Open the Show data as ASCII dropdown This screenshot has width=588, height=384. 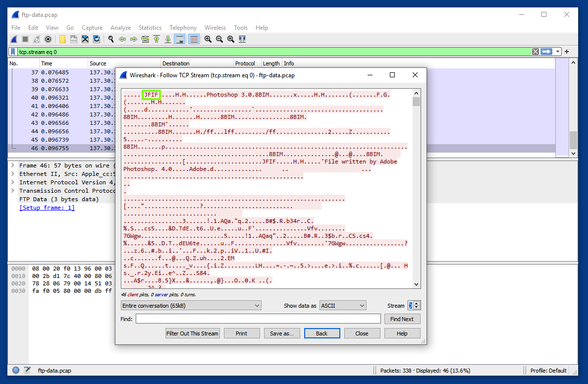click(343, 306)
